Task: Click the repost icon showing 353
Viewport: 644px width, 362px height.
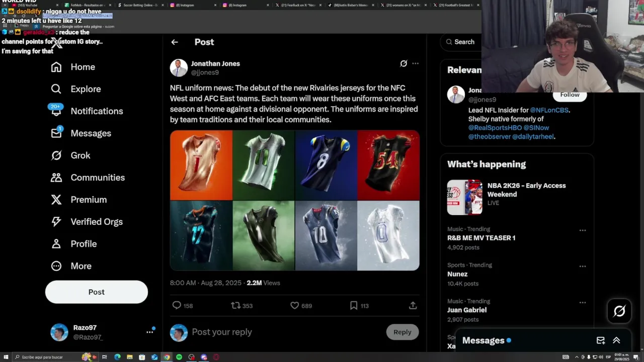Action: tap(235, 305)
